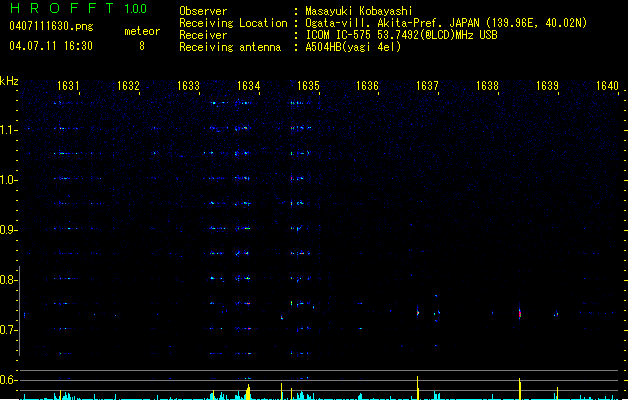
Task: Click the 'Observer' field label
Action: click(x=203, y=11)
